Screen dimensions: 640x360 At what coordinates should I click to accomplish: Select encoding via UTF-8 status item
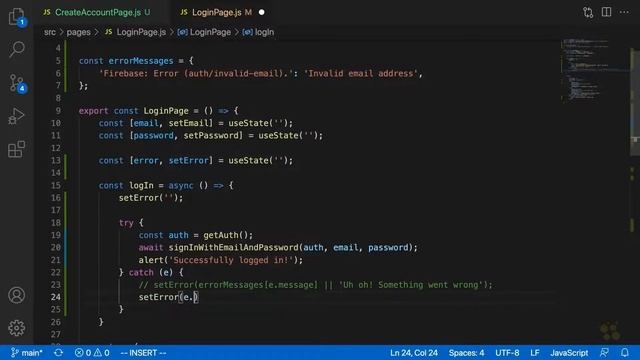pos(507,353)
